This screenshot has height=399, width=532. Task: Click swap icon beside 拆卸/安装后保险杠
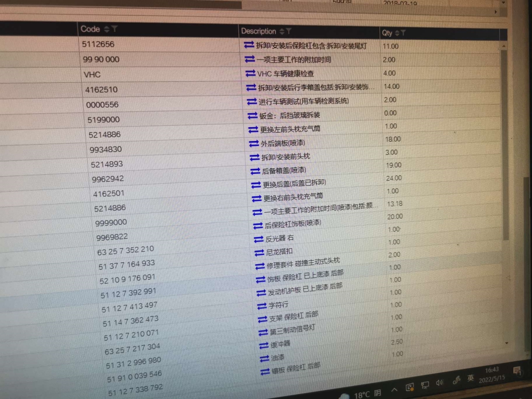(x=249, y=45)
